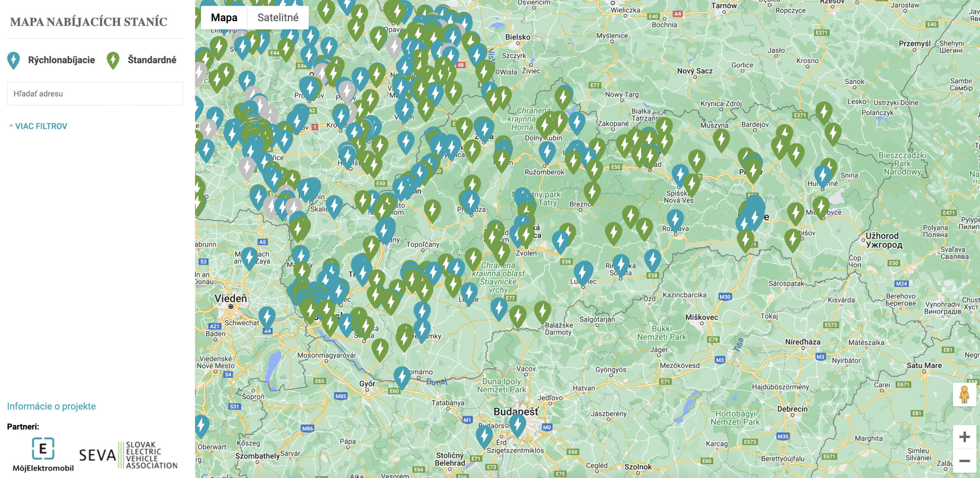Click the Níreďháza city label
The height and width of the screenshot is (478, 980).
tap(803, 342)
